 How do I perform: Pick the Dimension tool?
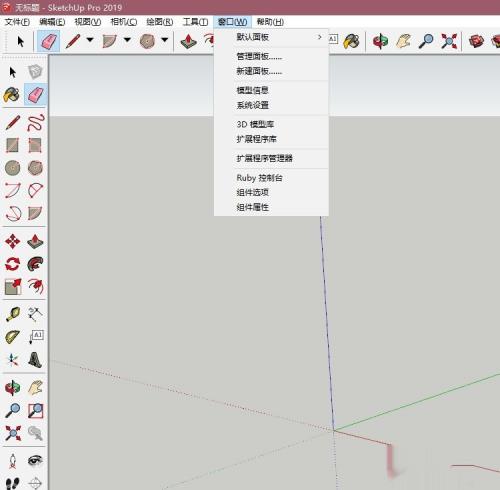pos(35,314)
